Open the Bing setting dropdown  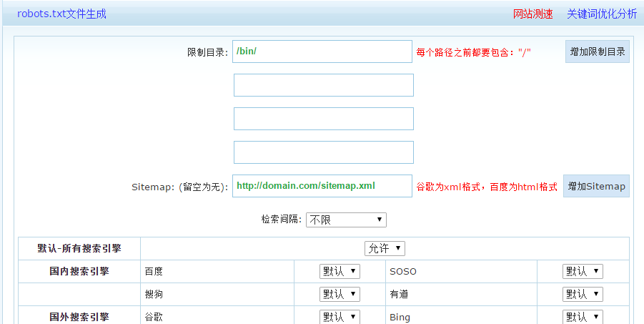click(x=583, y=317)
